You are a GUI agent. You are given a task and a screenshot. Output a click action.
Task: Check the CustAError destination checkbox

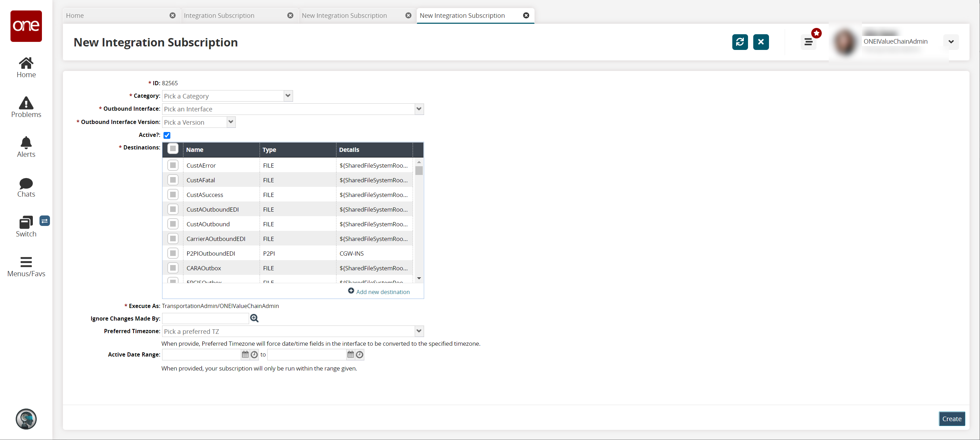click(173, 165)
